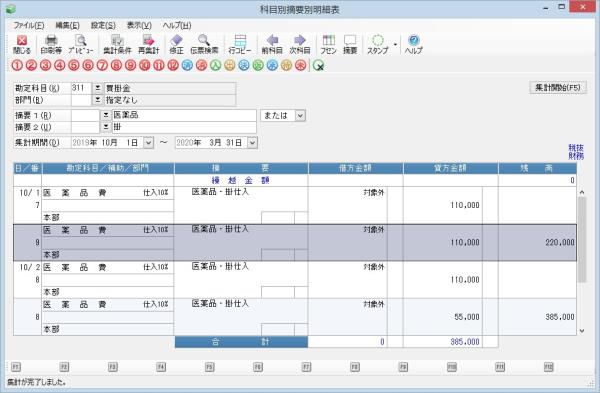Click the 再集計 recalculate icon
600x393 pixels.
coord(148,44)
